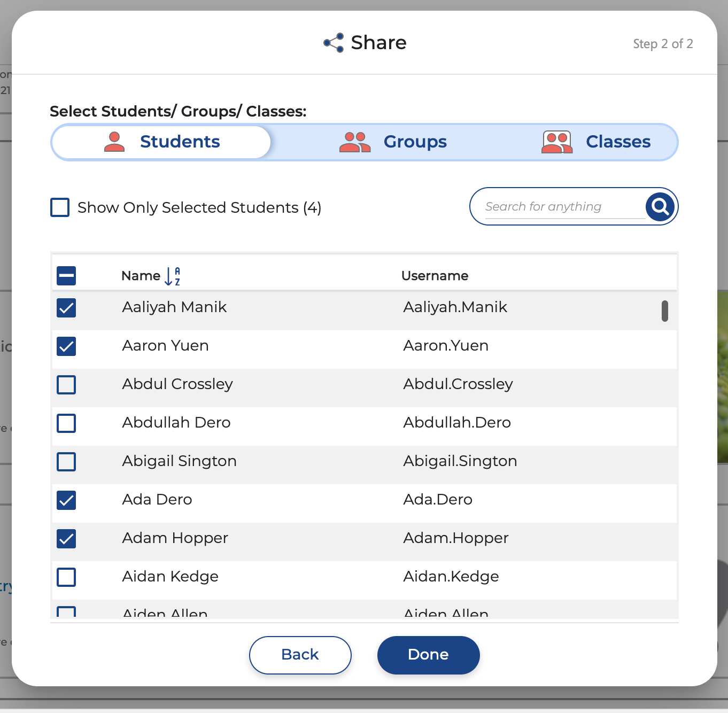Select Abdul Crossley checkbox
Screen dimensions: 728x713
66,385
